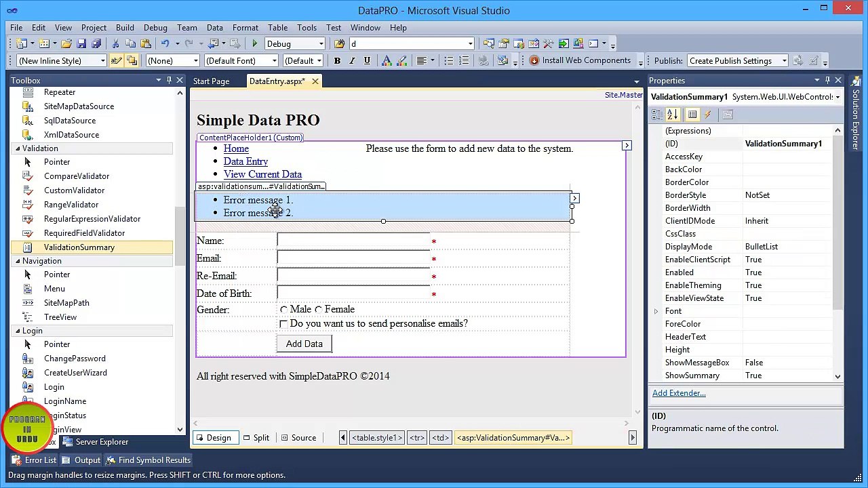Switch to the Start Page tab
Viewport: 868px width, 488px height.
tap(211, 81)
